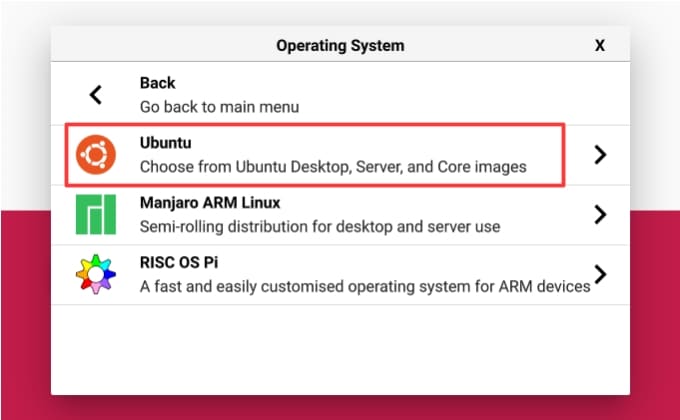
Task: Expand the Ubuntu submenu chevron
Action: pos(600,154)
